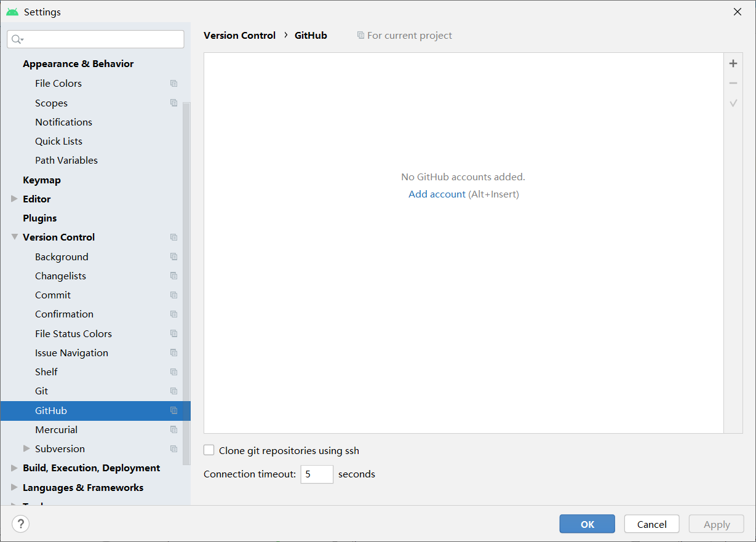Collapse the Version Control section
Screen dimensions: 756x542
15,237
